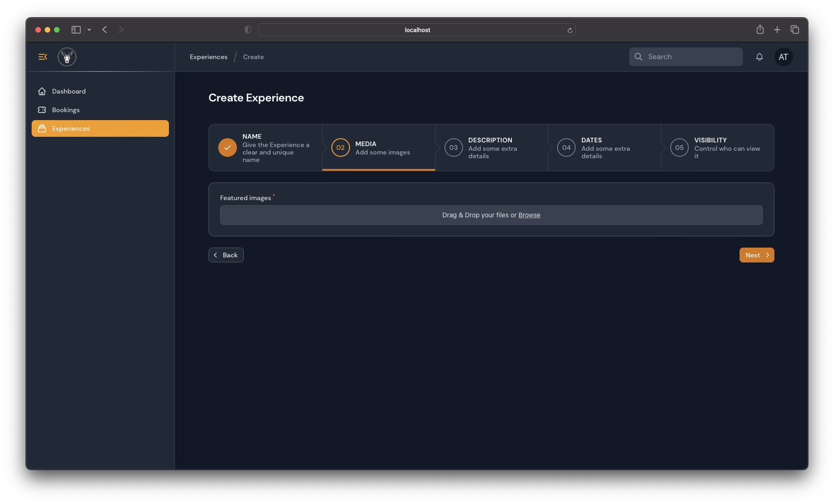Reload the page with refresh icon
The width and height of the screenshot is (834, 504).
(570, 30)
